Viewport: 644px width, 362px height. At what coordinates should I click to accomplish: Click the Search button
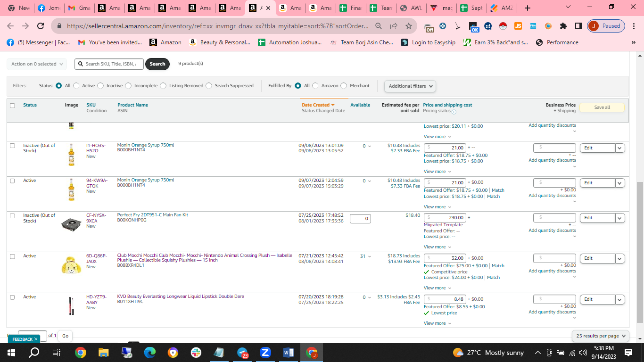pyautogui.click(x=157, y=64)
